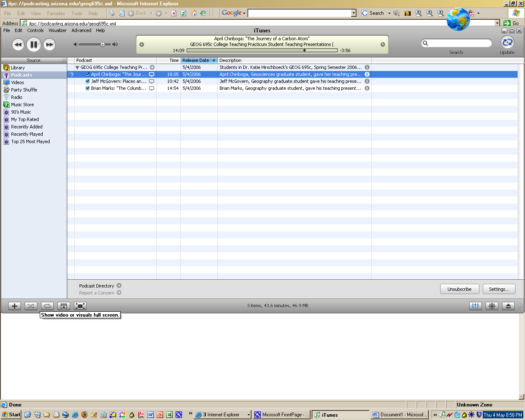525x420 pixels.
Task: Switch to Document1 Microsoft Word in taskbar
Action: coord(399,415)
